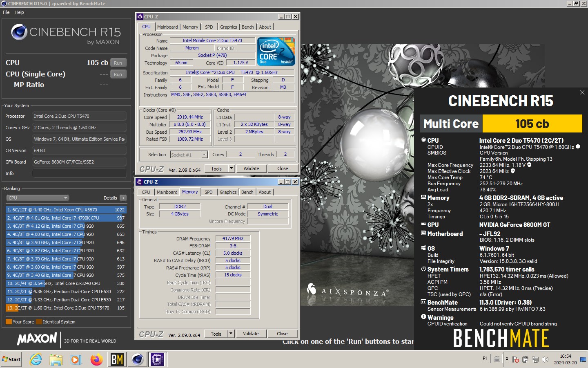Select highlighted ranking row Core 2 Duo T5470

(x=66, y=308)
